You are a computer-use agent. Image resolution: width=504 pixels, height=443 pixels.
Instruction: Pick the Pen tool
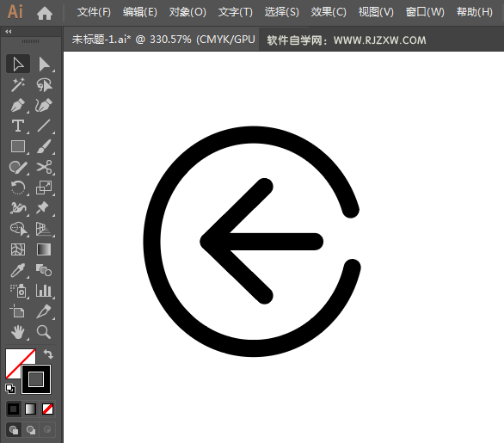pos(18,106)
